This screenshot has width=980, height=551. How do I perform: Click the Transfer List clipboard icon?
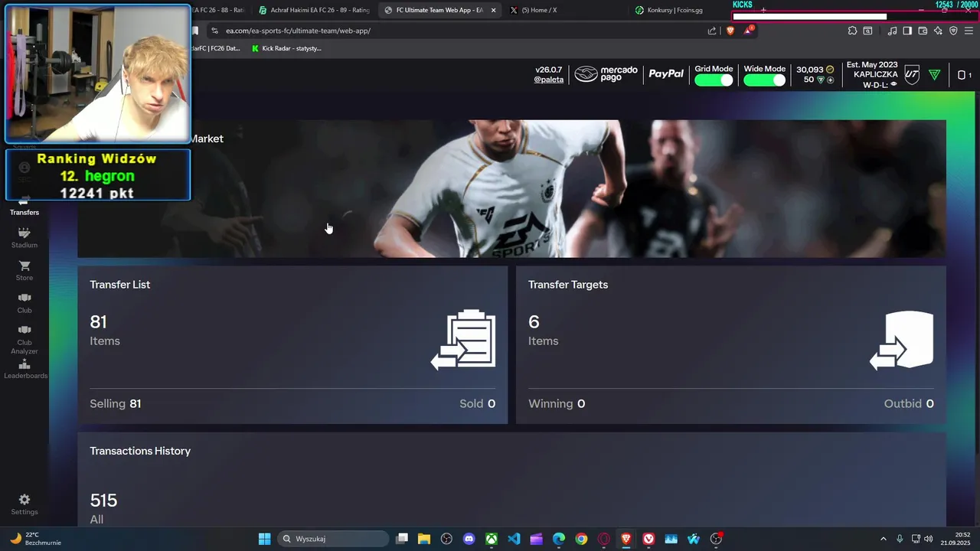tap(463, 339)
